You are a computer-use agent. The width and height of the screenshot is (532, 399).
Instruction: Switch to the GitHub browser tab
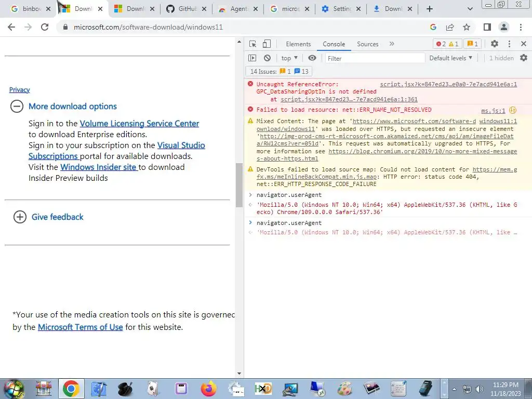coord(187,9)
